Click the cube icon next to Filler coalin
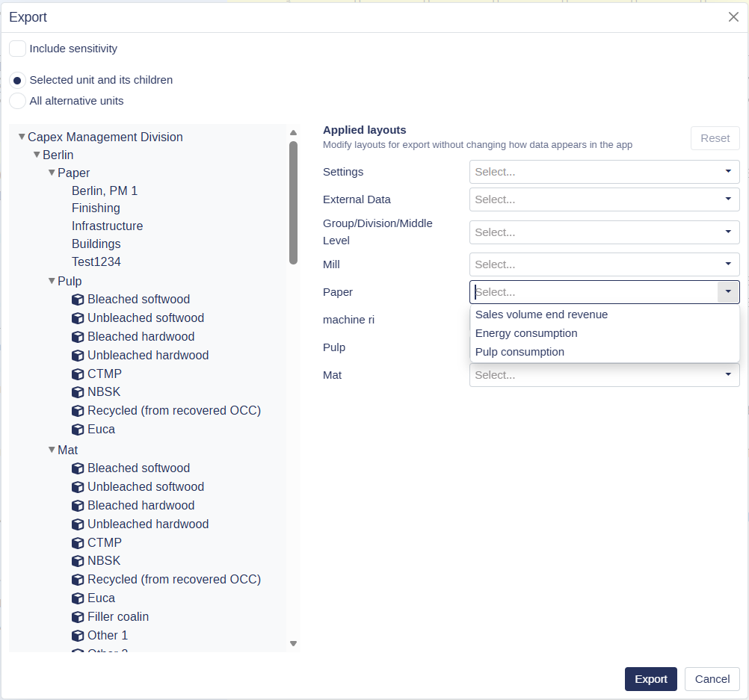This screenshot has width=749, height=700. [78, 617]
